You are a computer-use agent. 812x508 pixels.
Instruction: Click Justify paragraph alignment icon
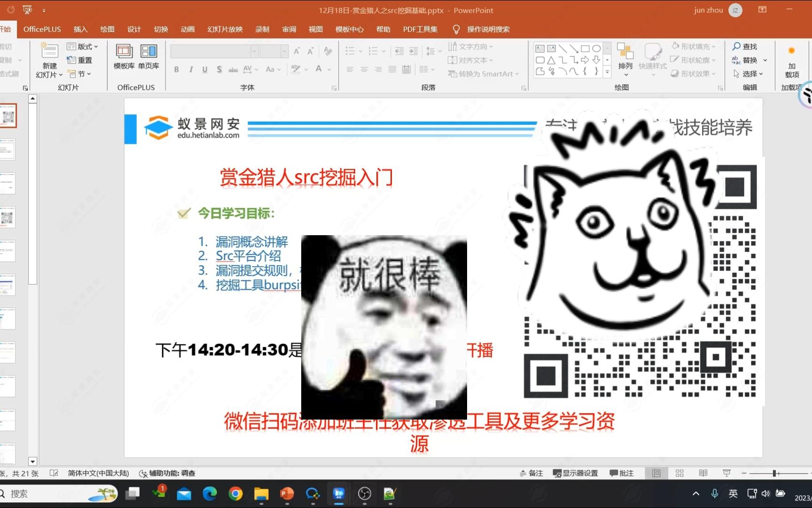click(392, 70)
